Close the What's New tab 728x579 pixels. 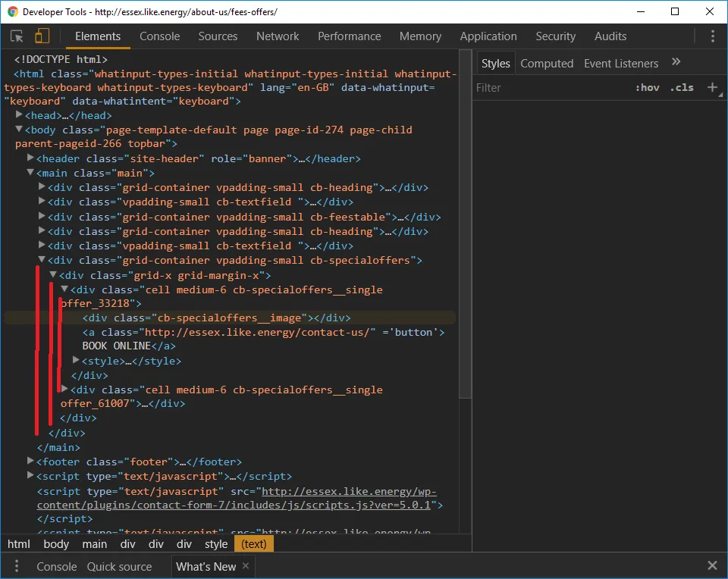(245, 566)
